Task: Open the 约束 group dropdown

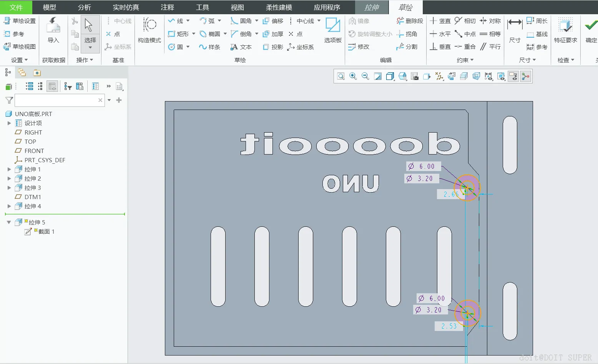Action: (x=465, y=60)
